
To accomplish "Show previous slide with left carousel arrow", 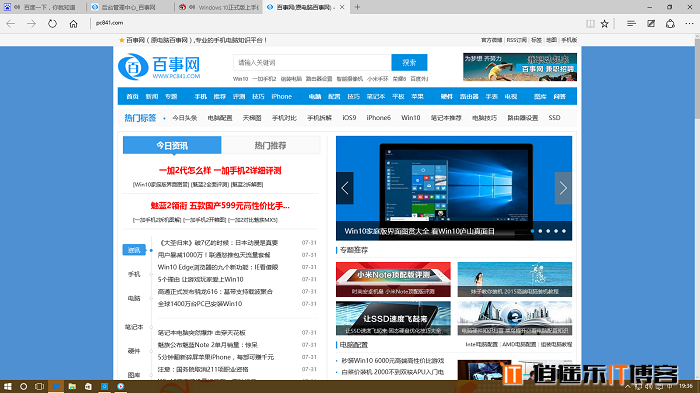I will 345,188.
